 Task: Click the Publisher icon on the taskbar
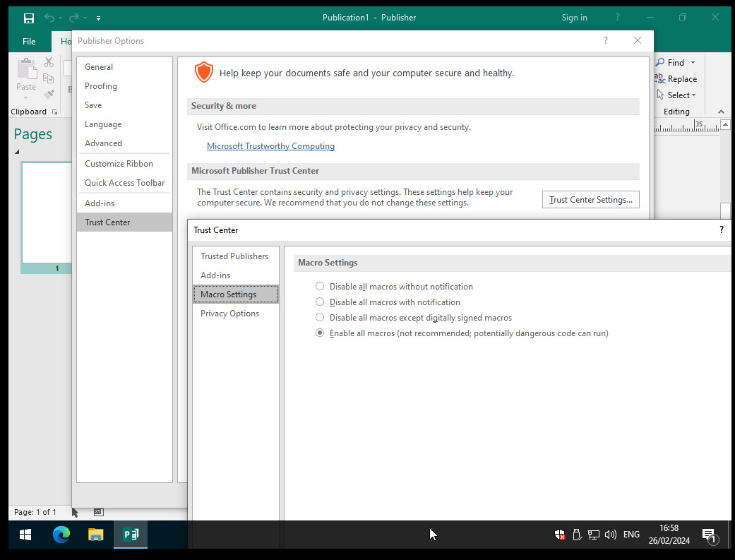click(x=130, y=535)
